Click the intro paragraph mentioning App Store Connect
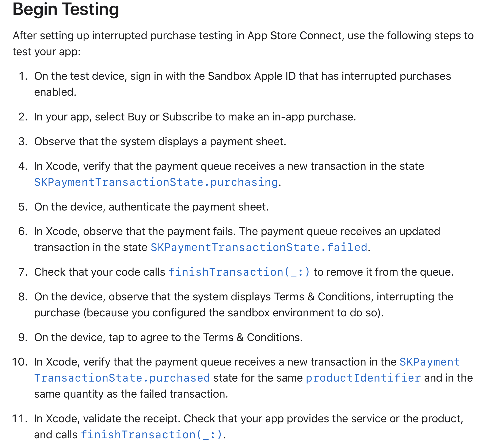The width and height of the screenshot is (480, 448). [x=243, y=44]
